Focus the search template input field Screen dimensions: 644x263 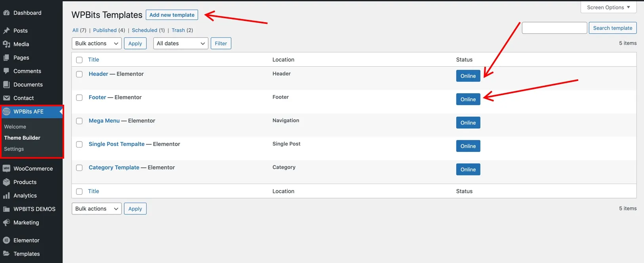pyautogui.click(x=554, y=28)
